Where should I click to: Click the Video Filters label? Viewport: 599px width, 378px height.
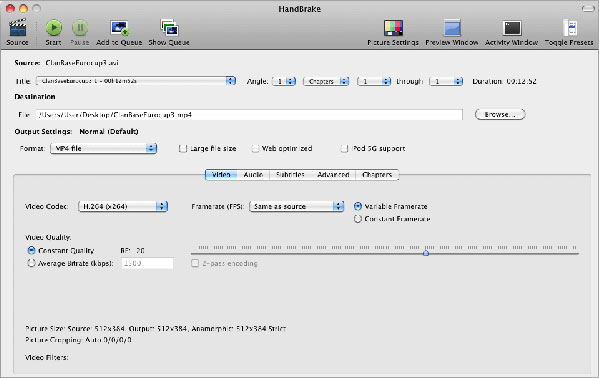pos(47,357)
